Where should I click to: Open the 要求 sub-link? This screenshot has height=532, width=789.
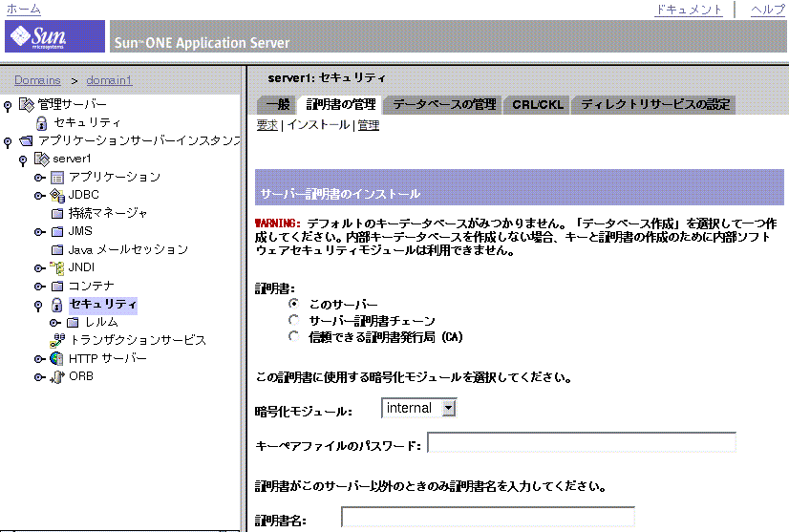coord(267,125)
